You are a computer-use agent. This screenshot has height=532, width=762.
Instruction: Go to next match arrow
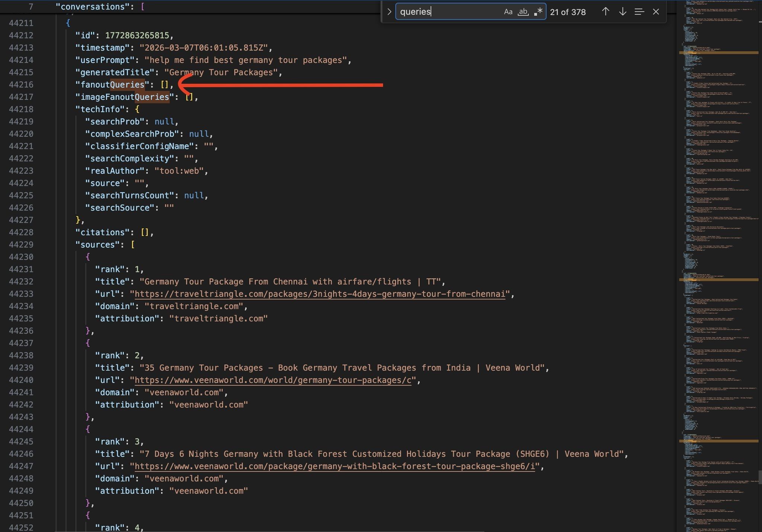point(622,12)
